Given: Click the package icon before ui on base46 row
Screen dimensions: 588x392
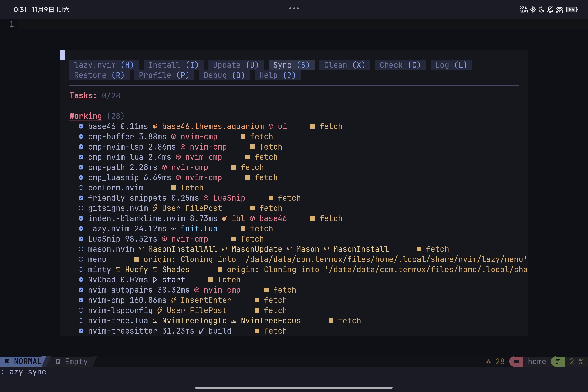Looking at the screenshot, I should coord(271,127).
